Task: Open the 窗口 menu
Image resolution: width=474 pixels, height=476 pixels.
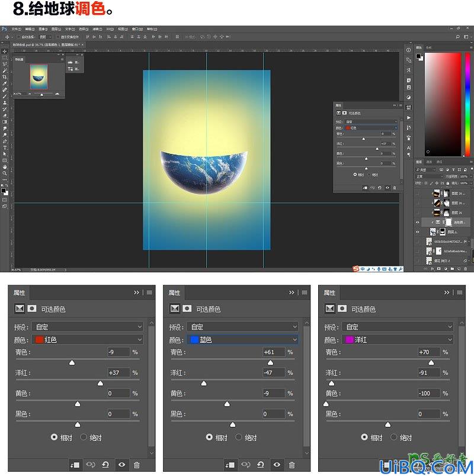Action: 137,29
